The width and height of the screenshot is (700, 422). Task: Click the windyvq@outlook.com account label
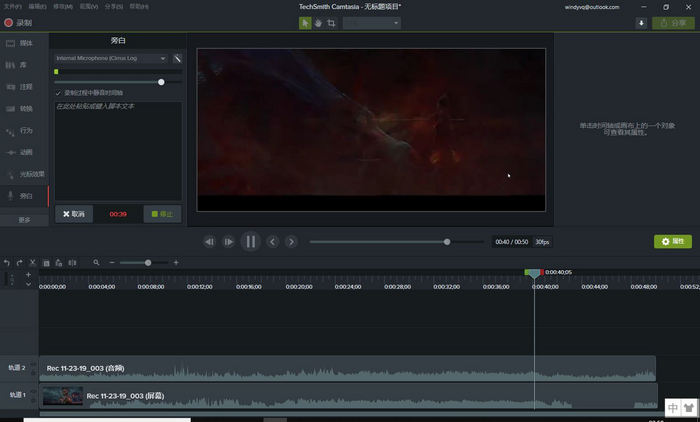592,7
